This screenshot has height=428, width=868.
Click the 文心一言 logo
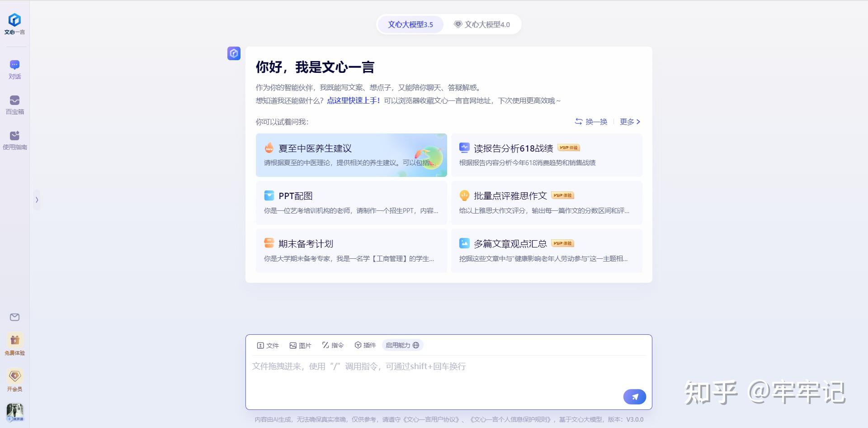14,22
